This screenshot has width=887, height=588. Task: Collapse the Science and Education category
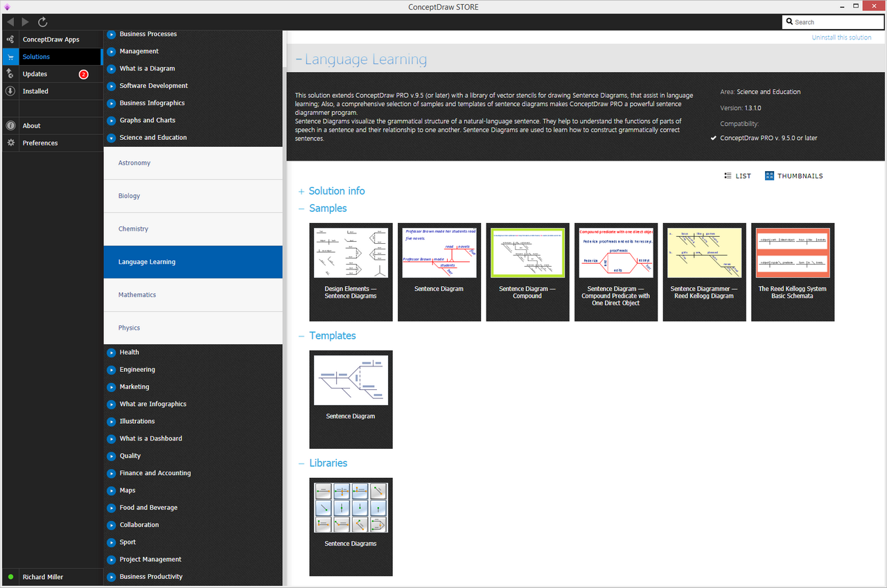coord(112,138)
